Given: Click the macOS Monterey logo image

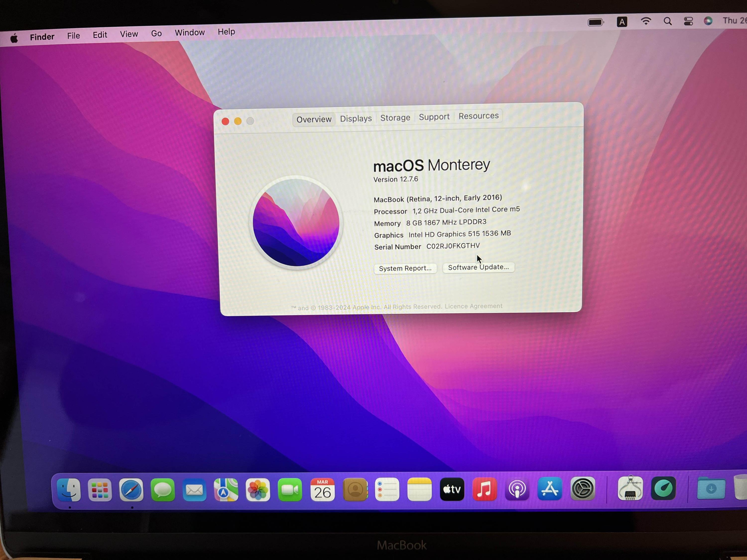Looking at the screenshot, I should click(296, 223).
